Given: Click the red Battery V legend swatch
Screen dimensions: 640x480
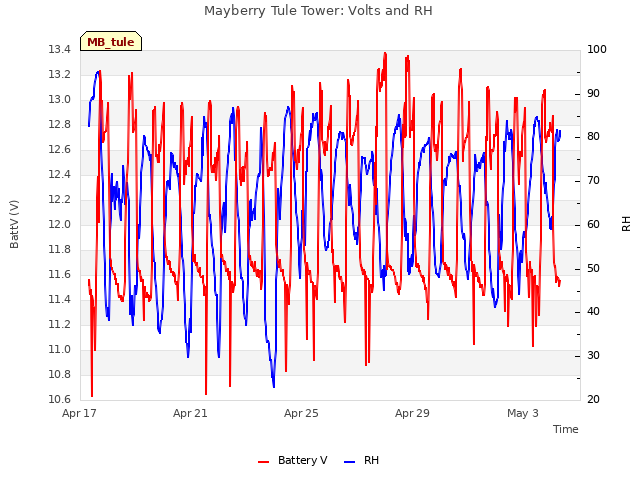Looking at the screenshot, I should coord(264,461).
